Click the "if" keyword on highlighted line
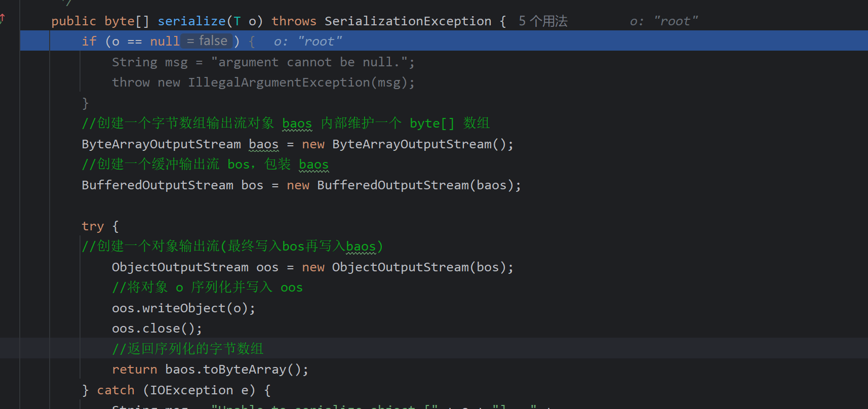 [89, 42]
